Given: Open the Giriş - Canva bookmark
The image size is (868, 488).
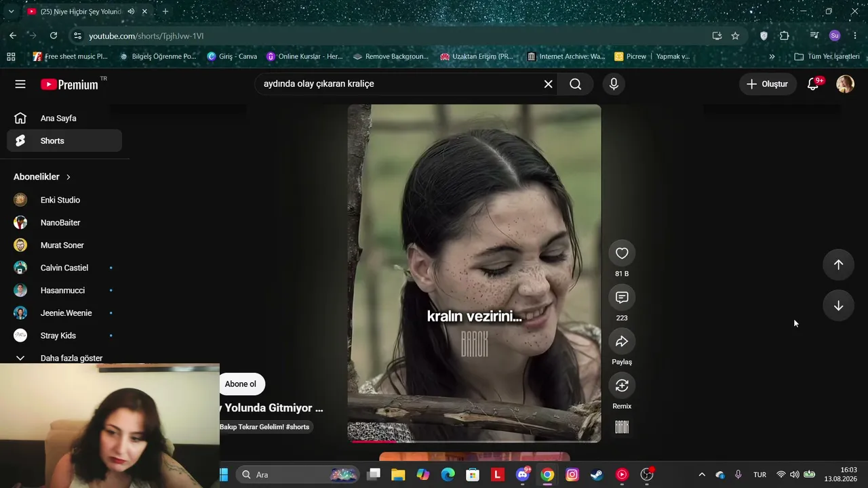Looking at the screenshot, I should [232, 56].
